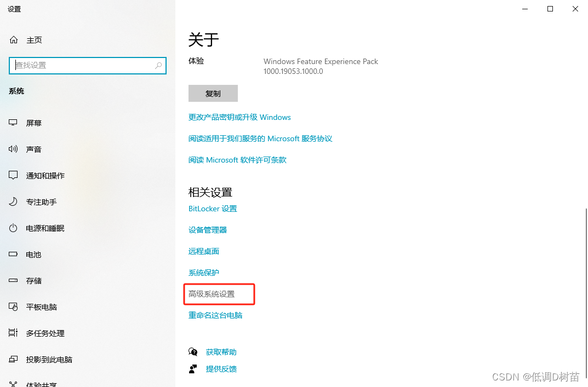Click the Home icon beside 主页
Screen dimensions: 588x387
pyautogui.click(x=14, y=40)
